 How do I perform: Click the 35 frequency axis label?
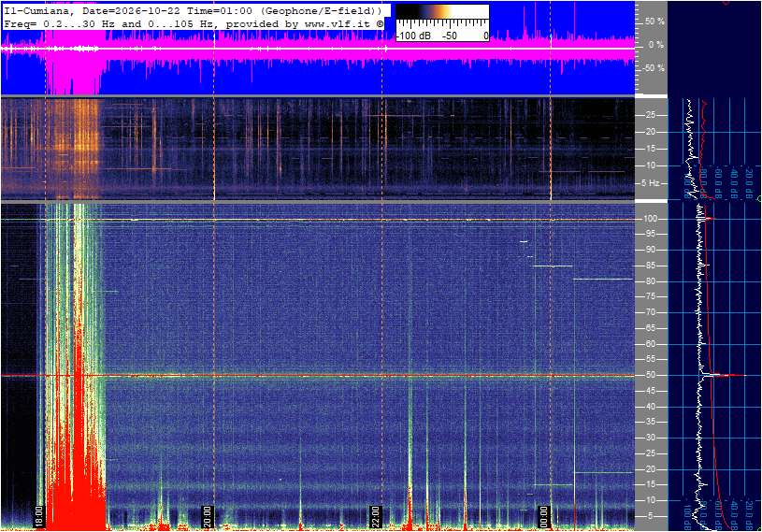coord(650,423)
